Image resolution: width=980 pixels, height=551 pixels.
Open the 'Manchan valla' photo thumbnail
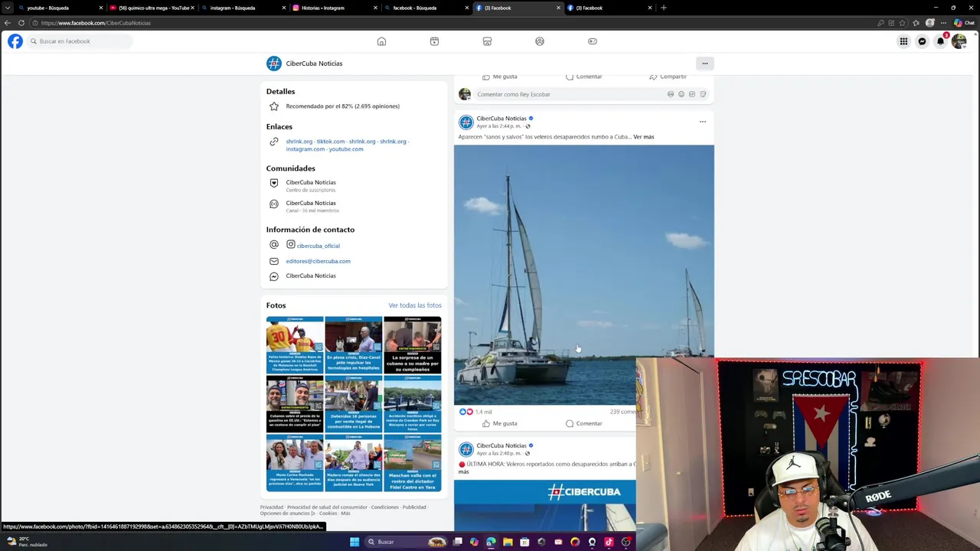coord(413,462)
